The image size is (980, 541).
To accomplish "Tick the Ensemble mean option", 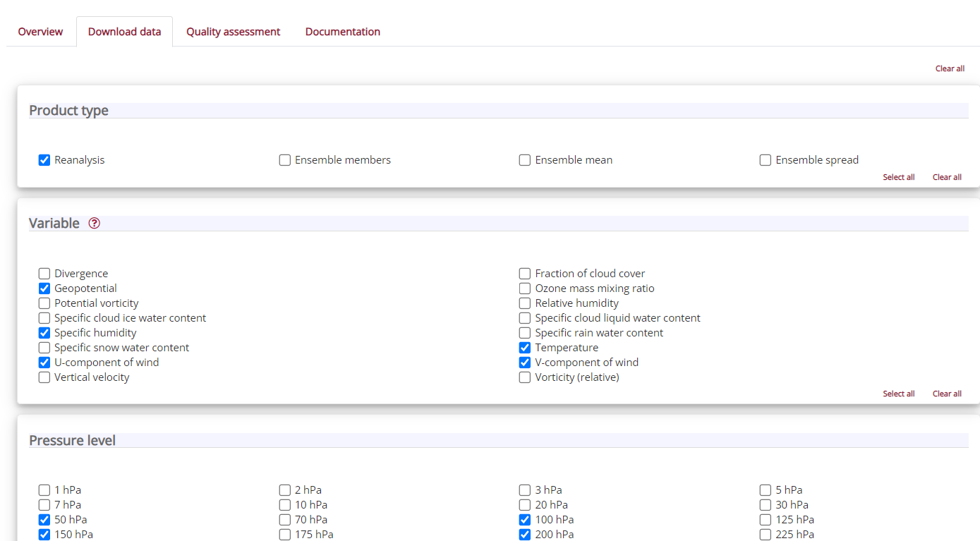I will pos(525,160).
